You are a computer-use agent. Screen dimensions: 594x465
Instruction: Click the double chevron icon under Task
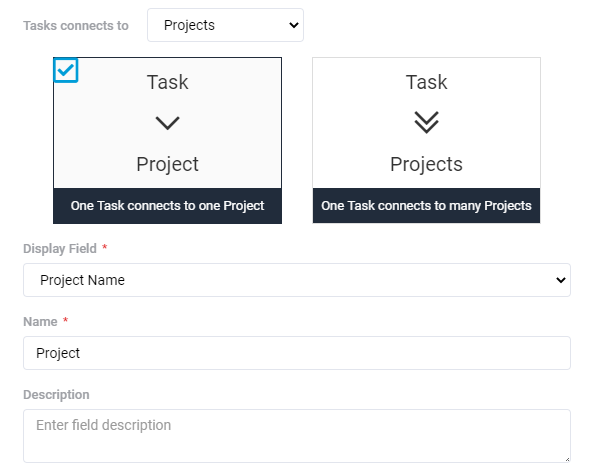(x=427, y=122)
